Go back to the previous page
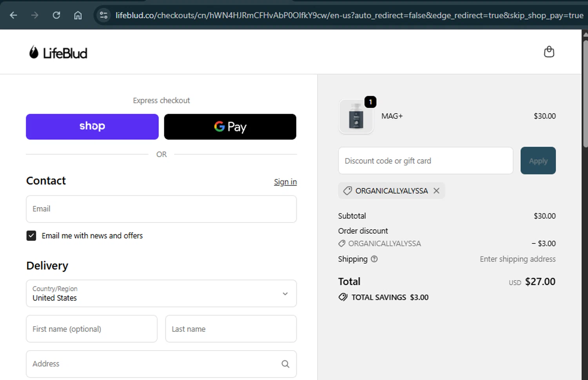The width and height of the screenshot is (588, 380). (x=13, y=15)
